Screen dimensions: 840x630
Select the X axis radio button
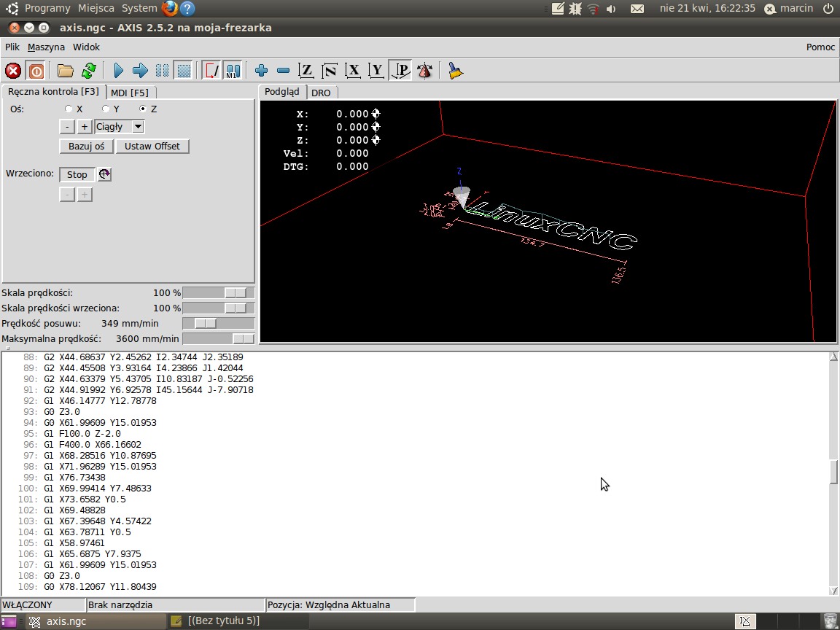click(69, 109)
